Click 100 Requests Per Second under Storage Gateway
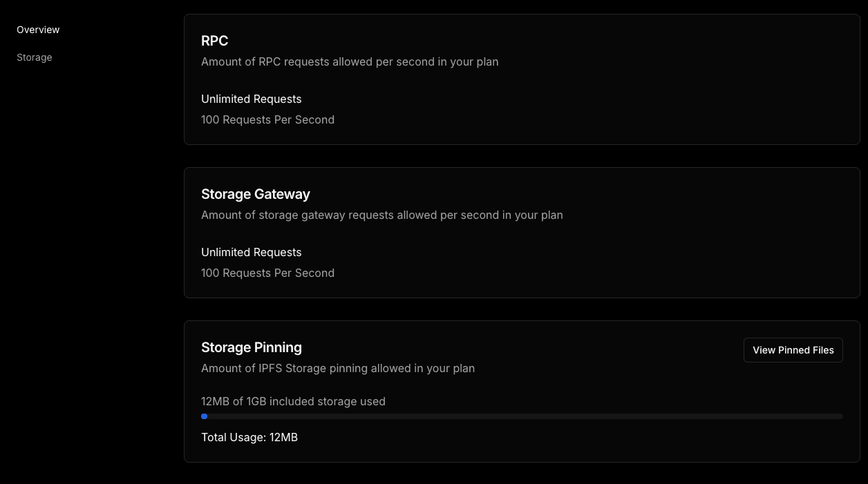 coord(267,273)
